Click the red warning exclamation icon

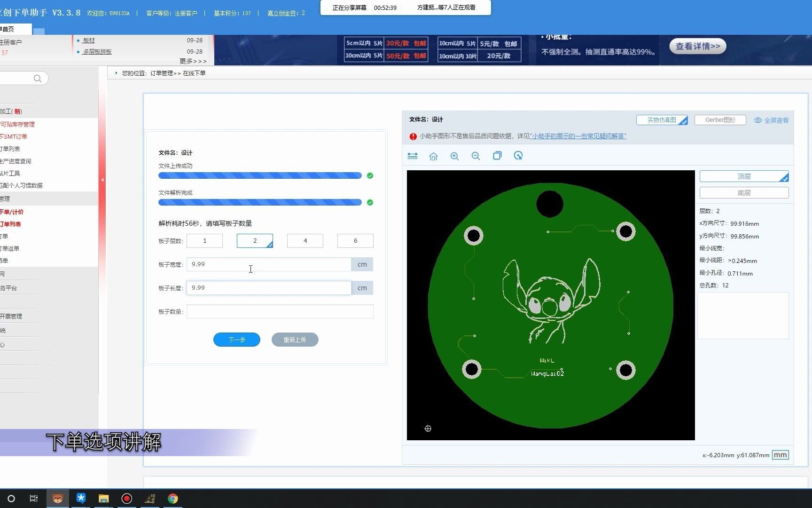[413, 136]
